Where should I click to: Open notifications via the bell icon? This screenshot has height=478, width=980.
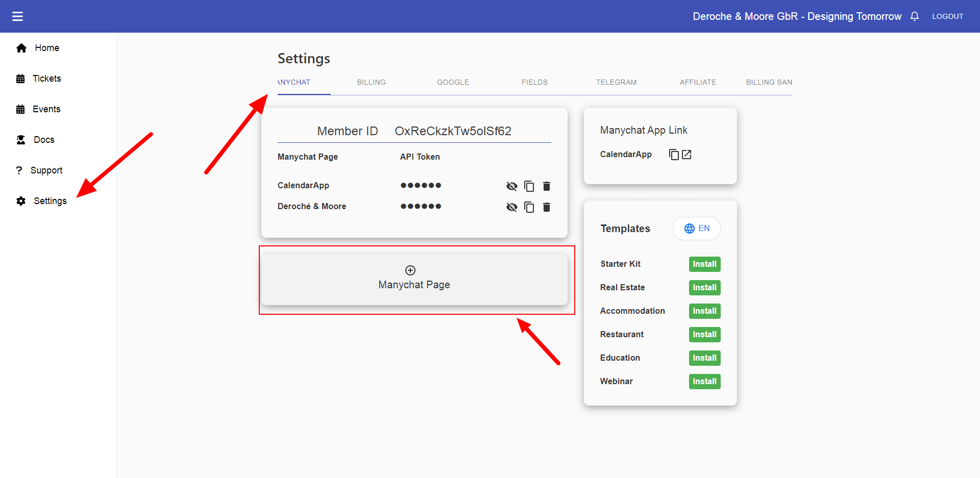[914, 16]
